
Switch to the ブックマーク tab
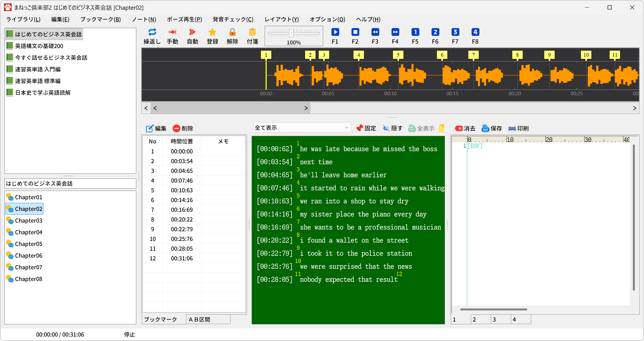[x=164, y=319]
